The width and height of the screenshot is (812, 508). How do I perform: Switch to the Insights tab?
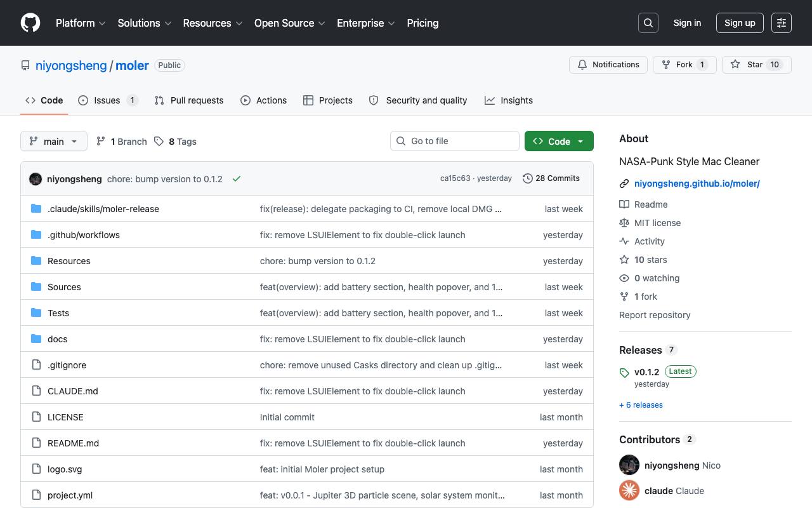tap(509, 100)
